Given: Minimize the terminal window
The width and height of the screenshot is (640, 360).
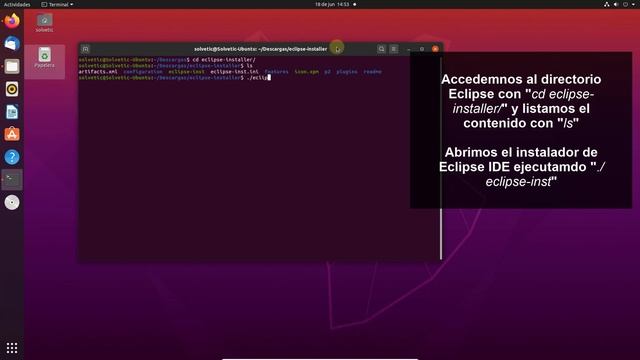Looking at the screenshot, I should (x=409, y=49).
